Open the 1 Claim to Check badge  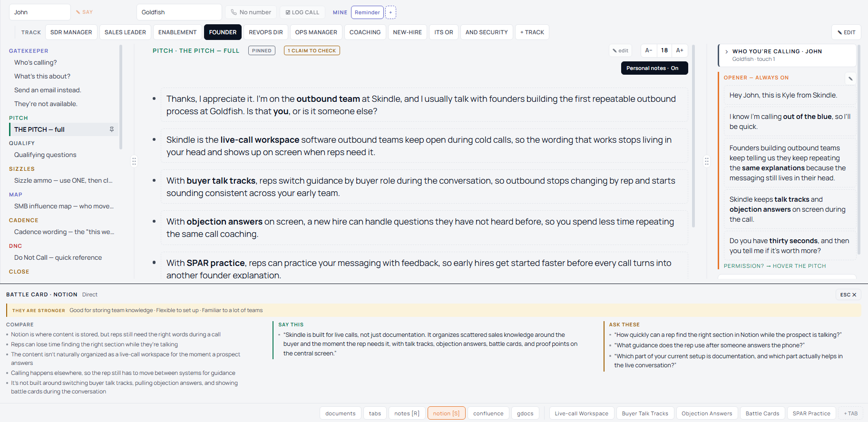312,50
